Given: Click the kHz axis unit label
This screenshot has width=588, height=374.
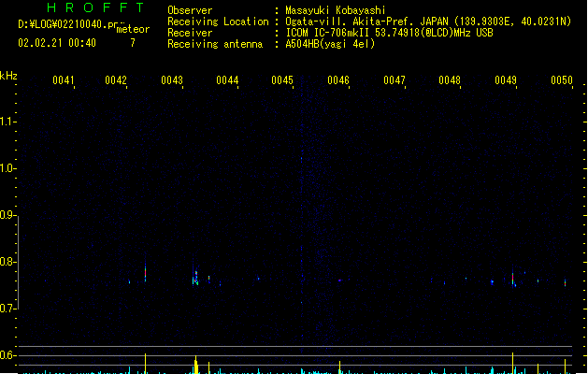Looking at the screenshot, I should click(x=8, y=76).
